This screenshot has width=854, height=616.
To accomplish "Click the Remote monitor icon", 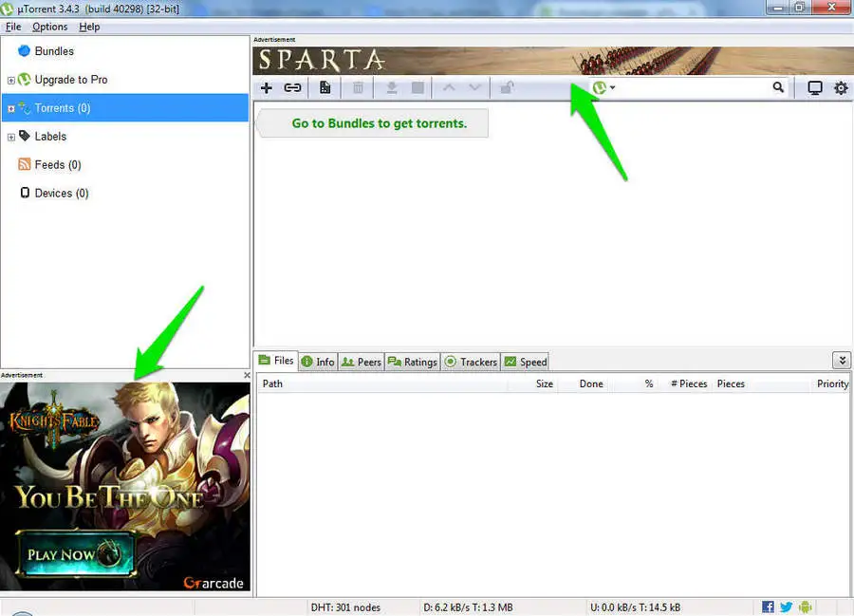I will click(x=815, y=87).
